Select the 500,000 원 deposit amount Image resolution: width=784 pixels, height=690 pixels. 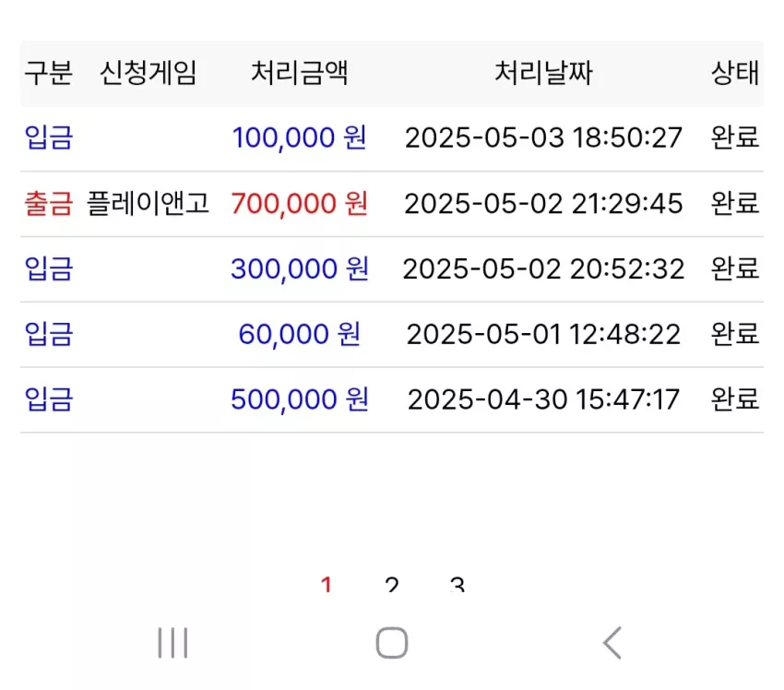click(x=300, y=400)
